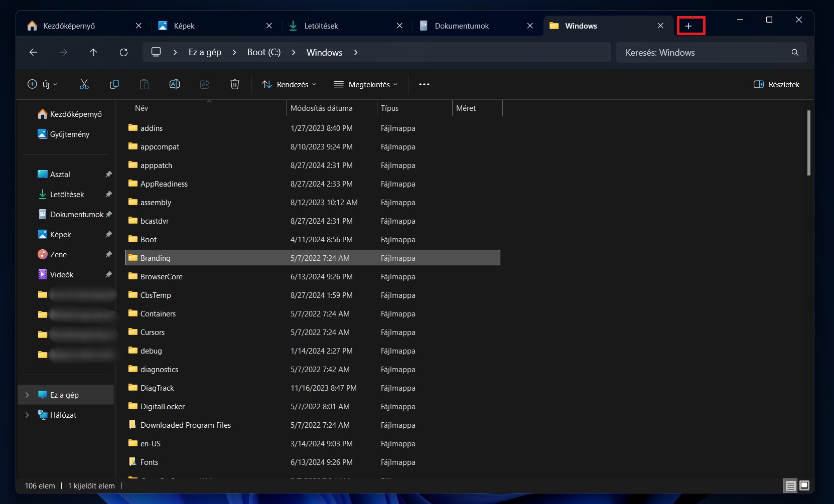The height and width of the screenshot is (504, 834).
Task: Click the chevron before Ez a gép breadcrumb
Action: (x=175, y=52)
